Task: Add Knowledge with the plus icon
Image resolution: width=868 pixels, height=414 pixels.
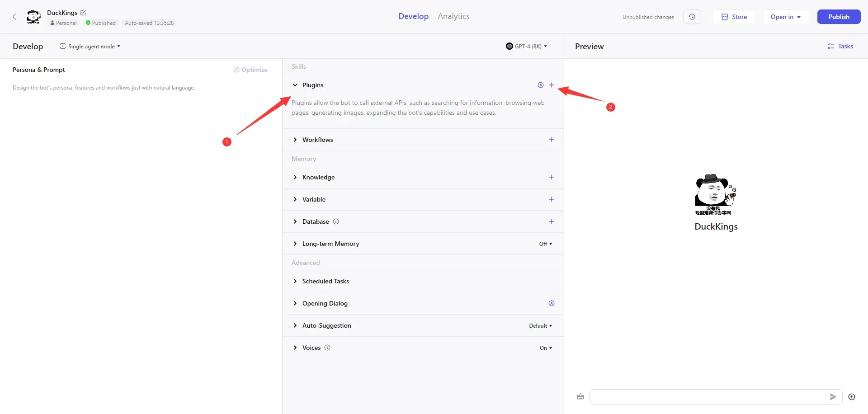Action: coord(552,177)
